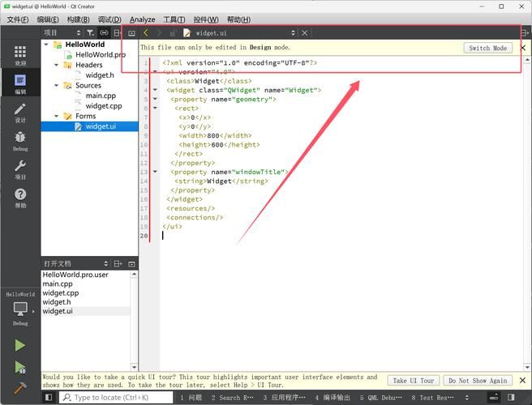Close the project side panel pane

coord(131,33)
